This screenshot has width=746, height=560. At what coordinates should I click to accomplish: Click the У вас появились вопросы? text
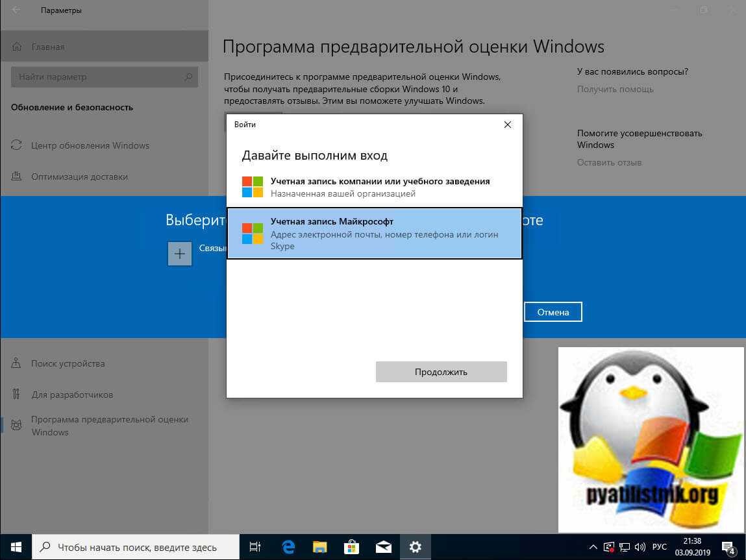point(632,72)
